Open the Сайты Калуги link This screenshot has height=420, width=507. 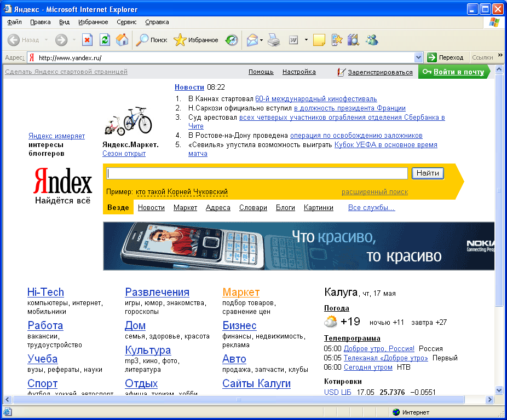click(x=256, y=383)
